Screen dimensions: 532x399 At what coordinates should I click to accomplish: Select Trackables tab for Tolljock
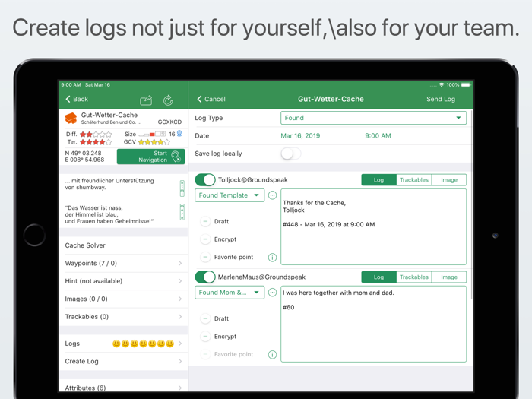[x=414, y=180]
